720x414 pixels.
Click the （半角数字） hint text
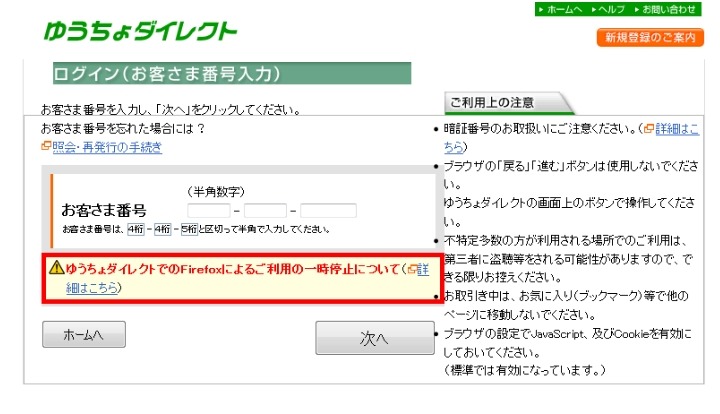[216, 191]
